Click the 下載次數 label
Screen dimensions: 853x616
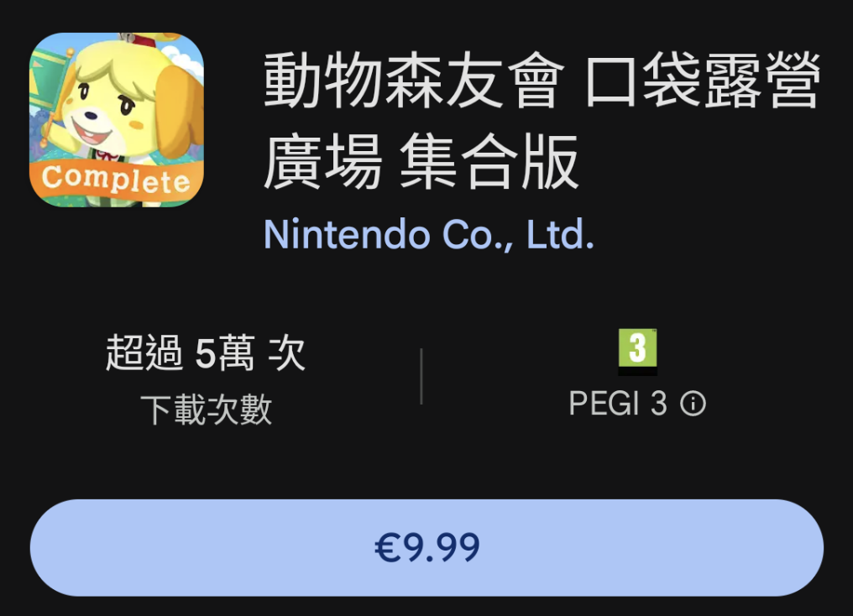[206, 410]
